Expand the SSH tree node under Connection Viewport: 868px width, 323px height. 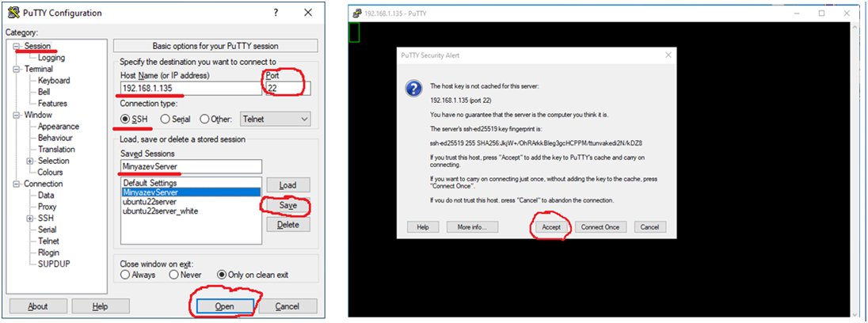pyautogui.click(x=30, y=218)
